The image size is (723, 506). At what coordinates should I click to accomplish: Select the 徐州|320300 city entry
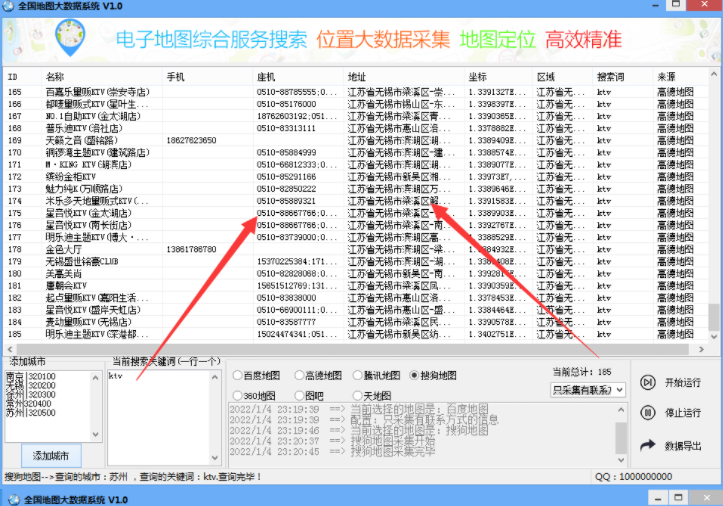[x=30, y=395]
